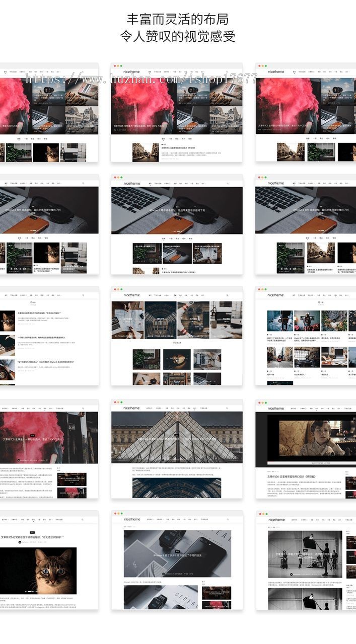Click the search icon in the window with one street-photo article under the smoke grid
356x644 pixels.
pyautogui.click(x=227, y=72)
